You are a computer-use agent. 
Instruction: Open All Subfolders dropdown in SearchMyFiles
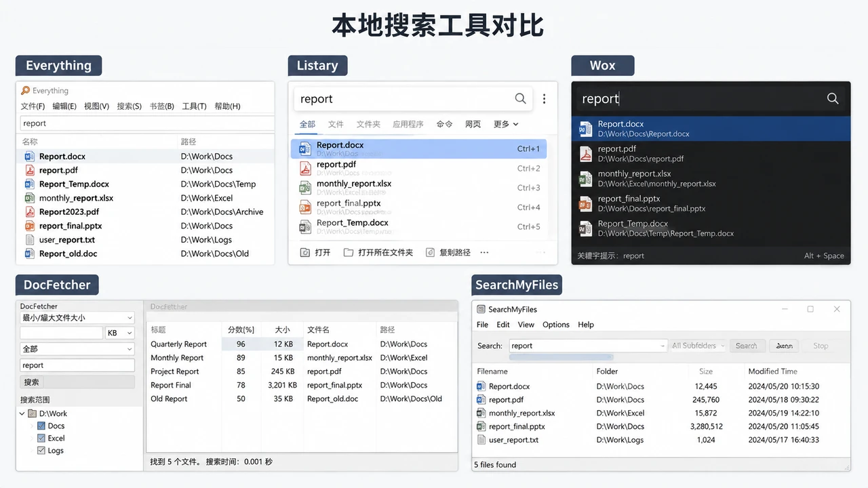coord(698,346)
